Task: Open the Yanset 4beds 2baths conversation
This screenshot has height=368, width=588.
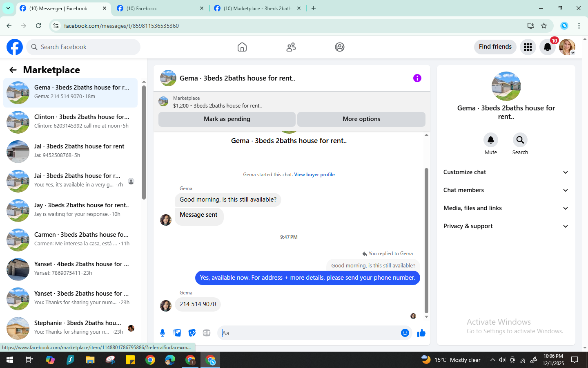Action: click(x=70, y=269)
